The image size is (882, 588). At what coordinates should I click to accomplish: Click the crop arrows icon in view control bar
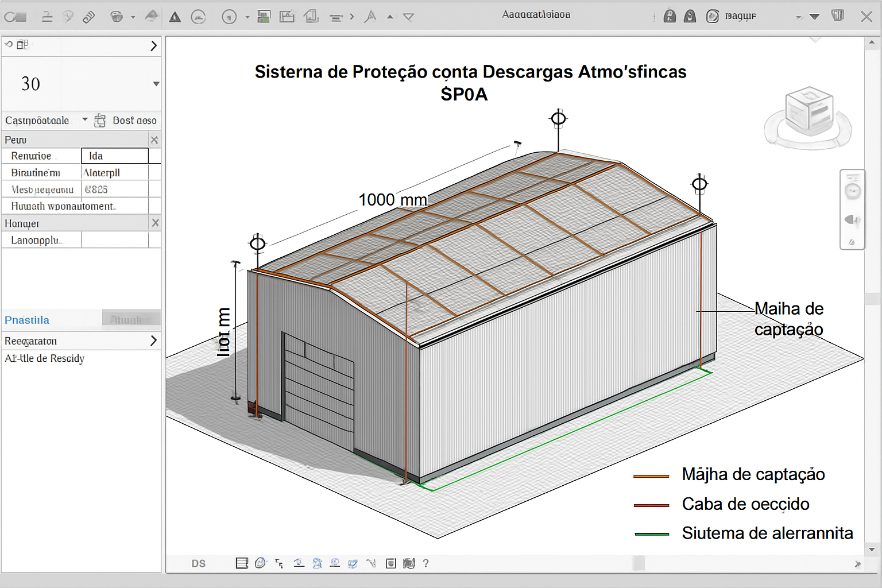(x=280, y=564)
